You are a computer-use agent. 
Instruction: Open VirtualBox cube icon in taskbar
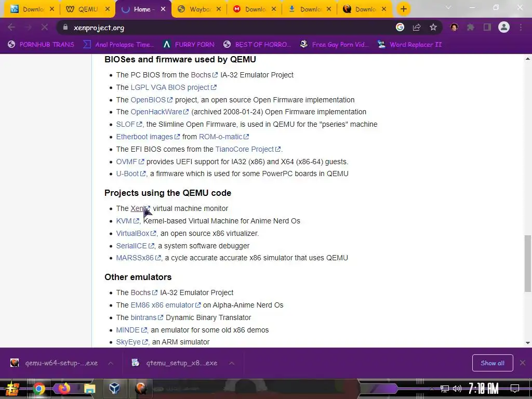click(115, 388)
